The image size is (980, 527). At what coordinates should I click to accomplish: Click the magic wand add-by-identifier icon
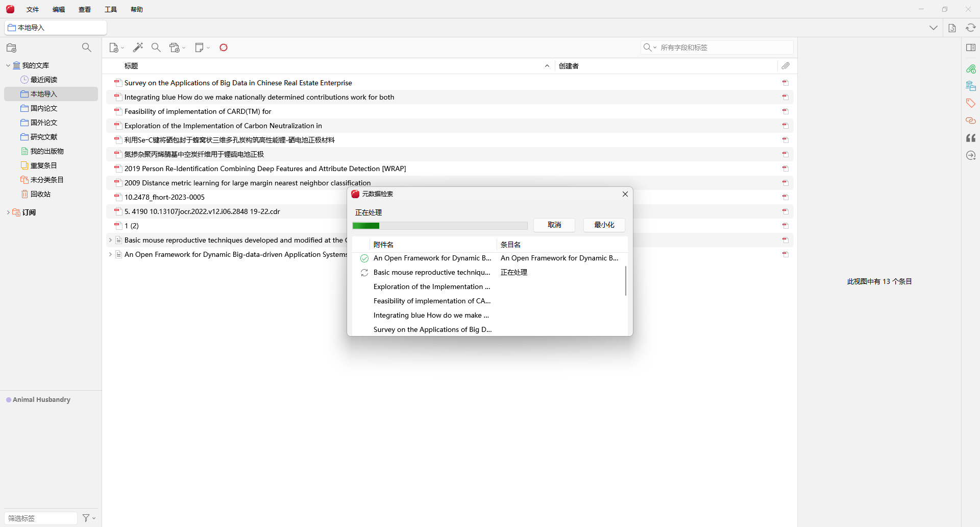pyautogui.click(x=138, y=47)
